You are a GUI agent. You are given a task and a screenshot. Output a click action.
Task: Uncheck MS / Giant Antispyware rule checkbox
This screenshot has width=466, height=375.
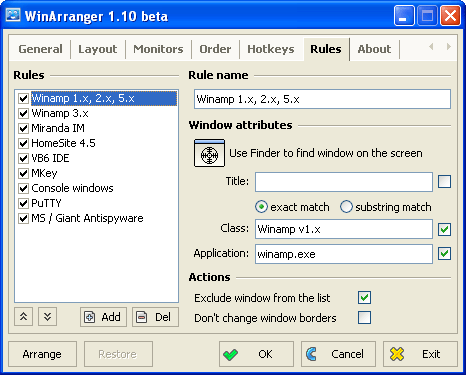(x=23, y=218)
